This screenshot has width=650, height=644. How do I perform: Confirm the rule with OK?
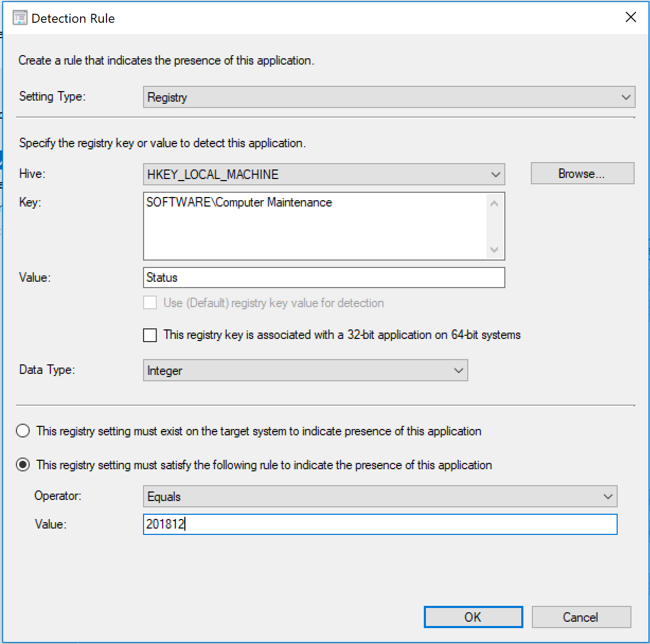473,616
